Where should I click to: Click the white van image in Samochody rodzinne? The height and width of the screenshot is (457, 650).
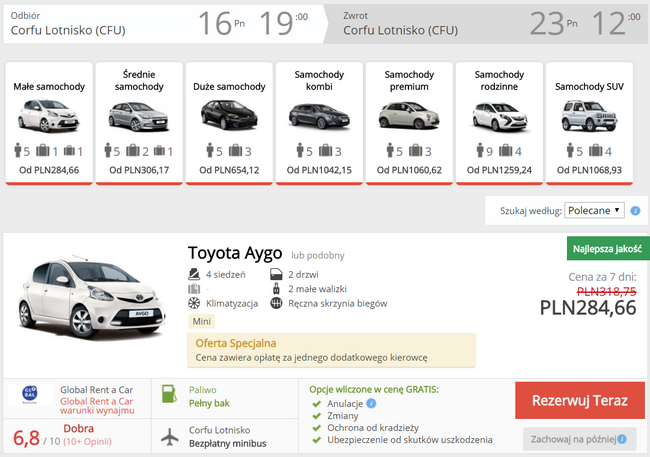point(500,116)
